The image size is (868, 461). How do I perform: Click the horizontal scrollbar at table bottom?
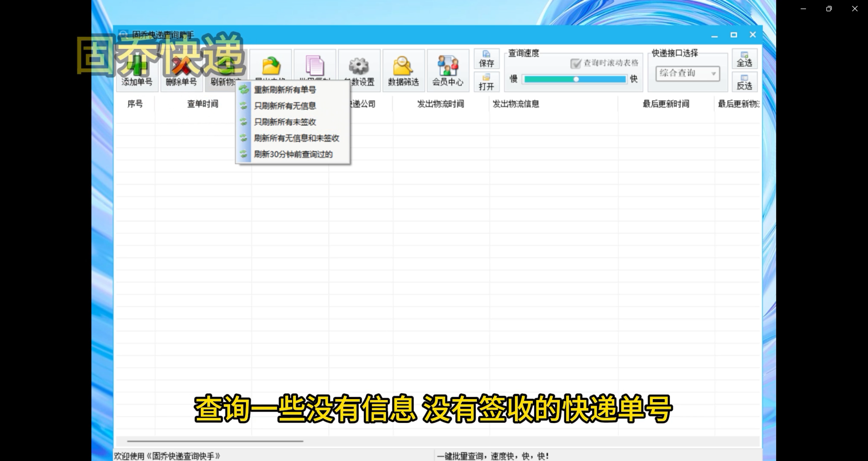point(215,441)
